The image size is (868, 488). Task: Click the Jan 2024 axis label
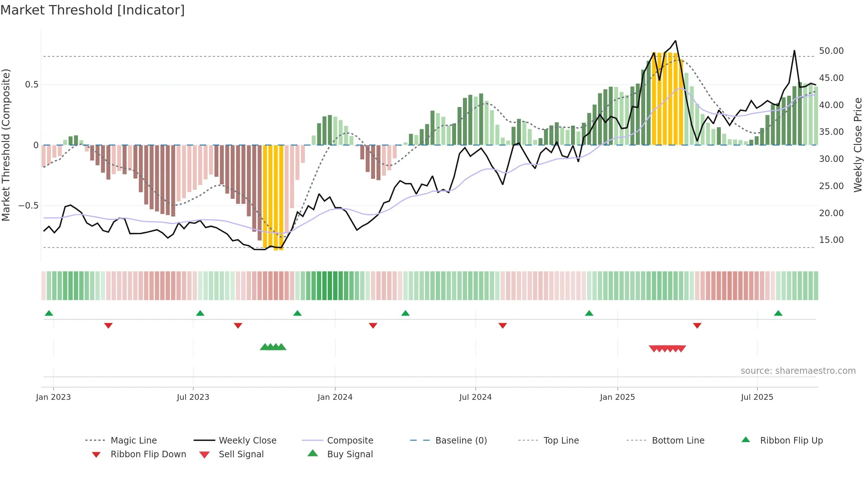tap(335, 397)
